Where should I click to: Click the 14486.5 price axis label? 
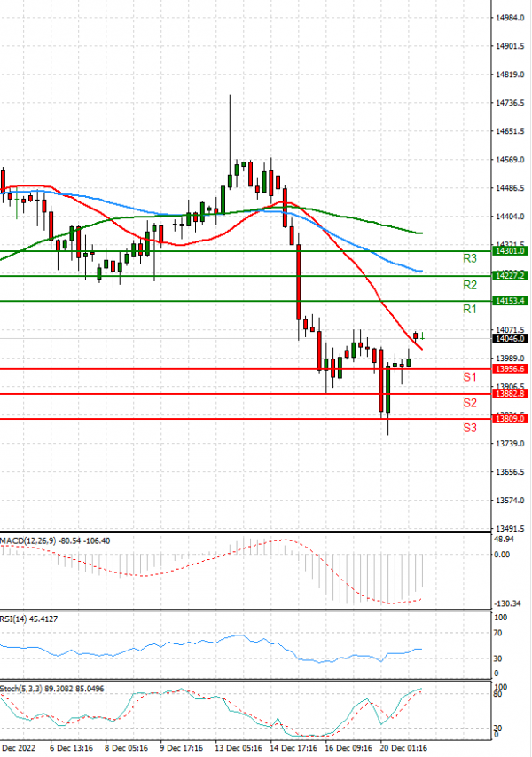click(510, 188)
